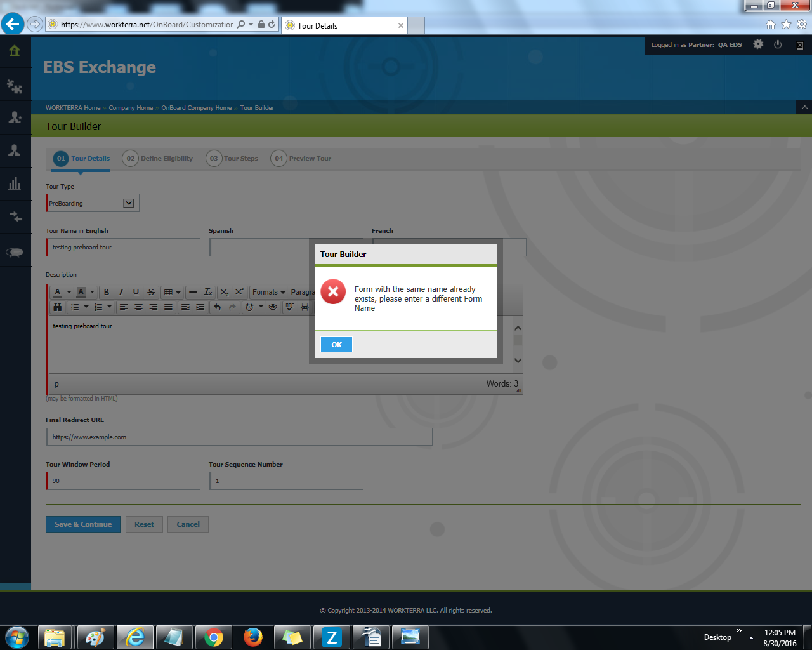The height and width of the screenshot is (650, 812).
Task: Click the description editor scroll down arrow
Action: (x=518, y=360)
